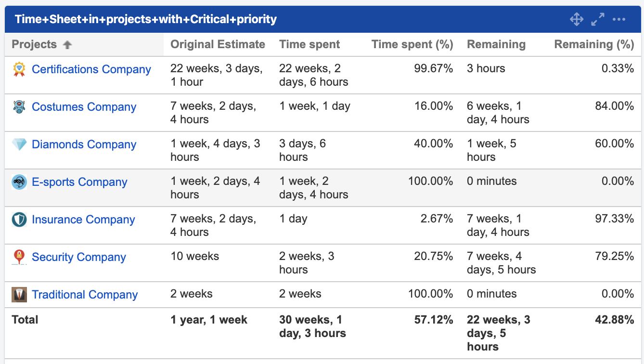644x364 pixels.
Task: Click the Certifications Company project icon
Action: tap(19, 69)
